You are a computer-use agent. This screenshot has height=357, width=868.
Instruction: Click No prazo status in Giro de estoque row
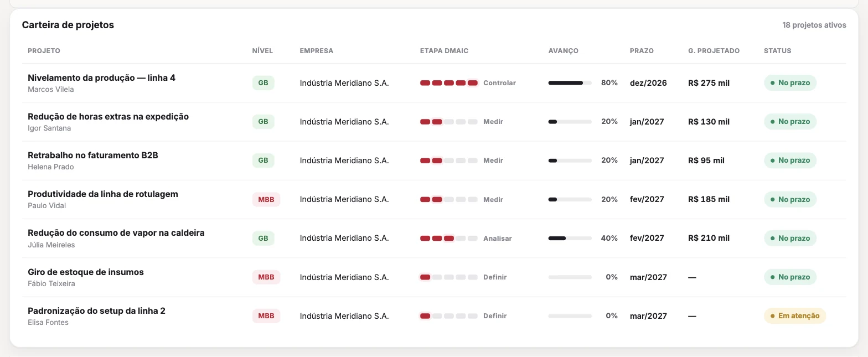790,277
